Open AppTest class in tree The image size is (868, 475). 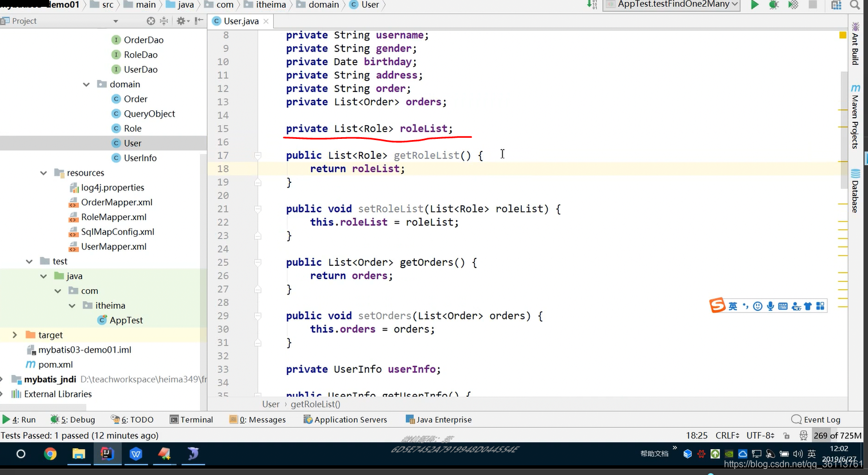click(126, 321)
